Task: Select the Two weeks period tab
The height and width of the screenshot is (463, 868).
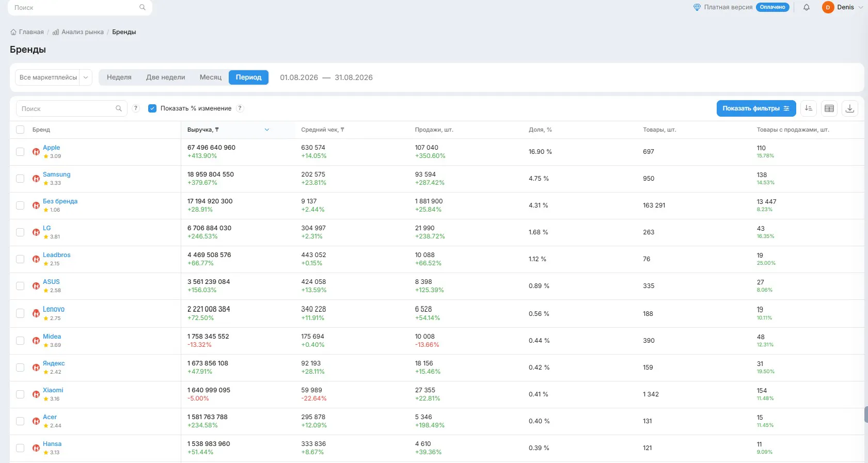Action: pyautogui.click(x=166, y=77)
